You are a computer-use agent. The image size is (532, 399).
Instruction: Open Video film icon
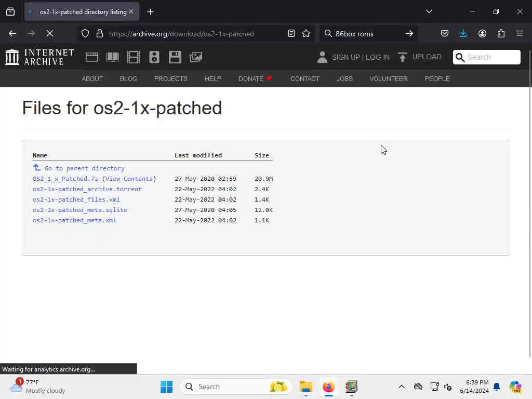[134, 57]
